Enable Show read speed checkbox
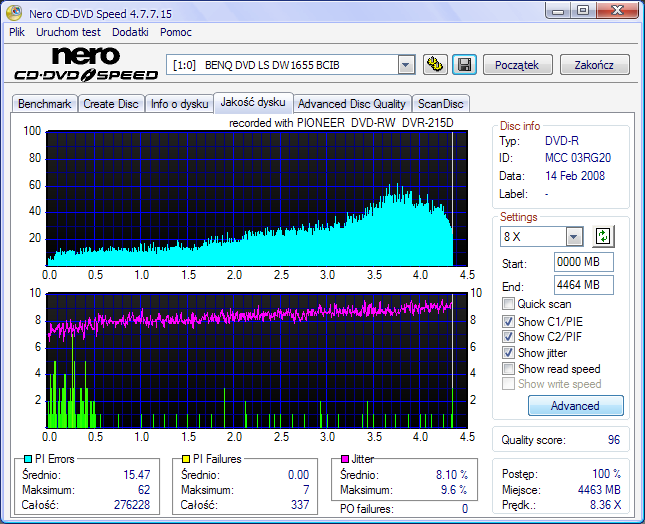The width and height of the screenshot is (645, 524). [x=508, y=369]
